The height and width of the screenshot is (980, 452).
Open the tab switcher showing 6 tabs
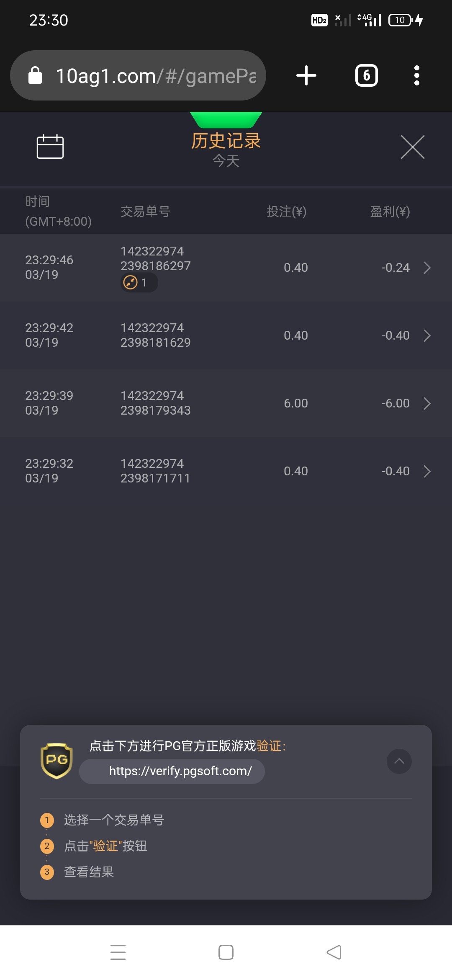[366, 75]
